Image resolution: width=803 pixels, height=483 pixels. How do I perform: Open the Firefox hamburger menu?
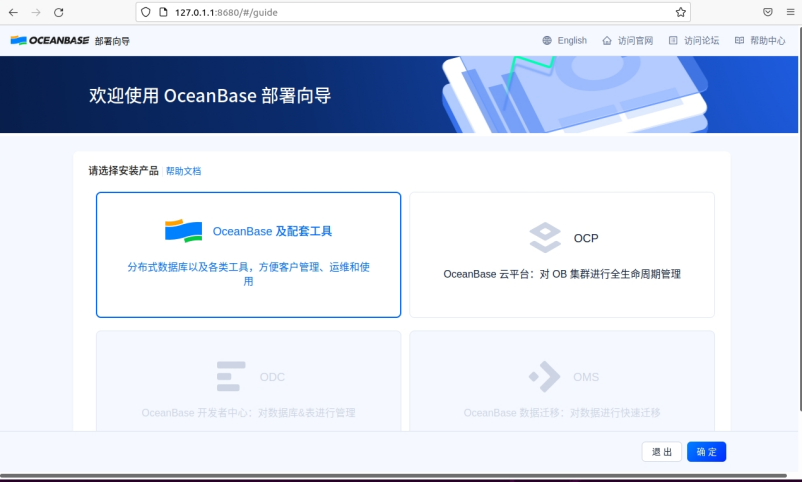click(790, 12)
